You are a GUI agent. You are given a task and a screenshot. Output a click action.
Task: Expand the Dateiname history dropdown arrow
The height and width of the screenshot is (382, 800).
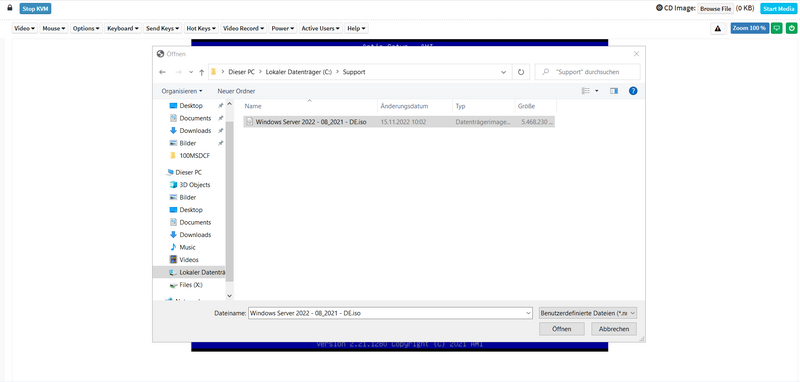pyautogui.click(x=528, y=313)
